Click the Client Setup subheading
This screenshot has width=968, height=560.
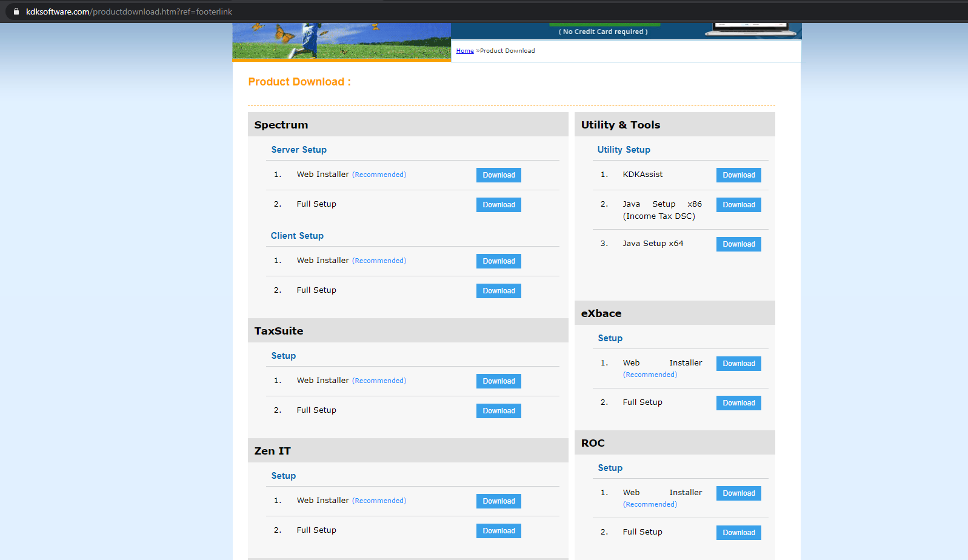[x=297, y=236]
